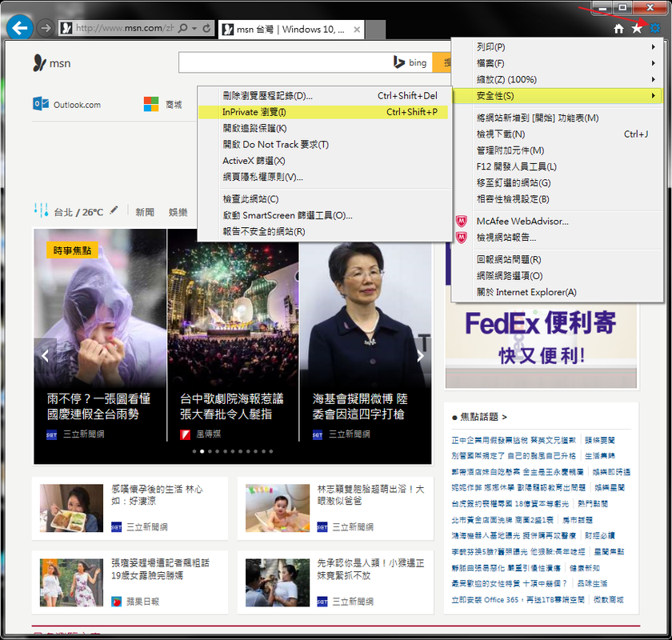Click the FedEx 便利寄 advertisement banner
Screen dimensions: 672x640
pos(541,338)
